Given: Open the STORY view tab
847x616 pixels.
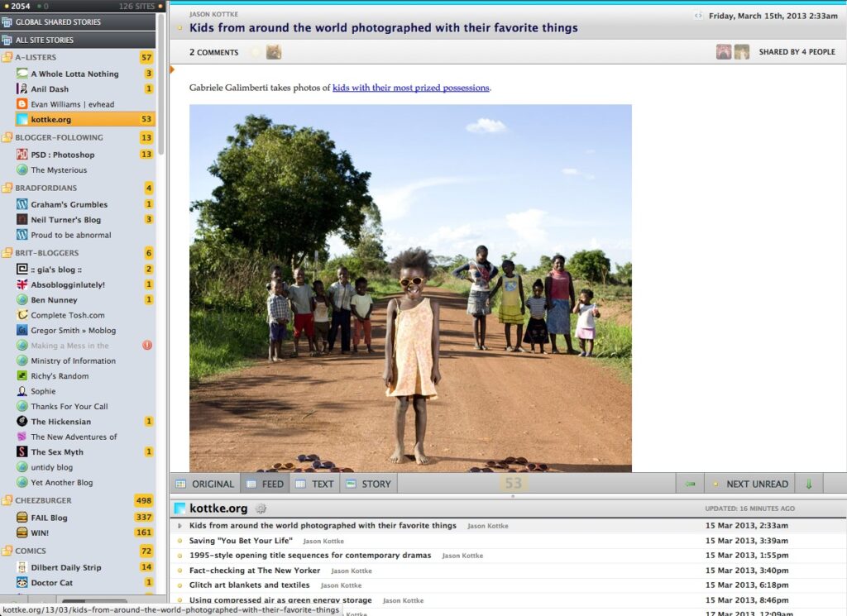Looking at the screenshot, I should (368, 483).
